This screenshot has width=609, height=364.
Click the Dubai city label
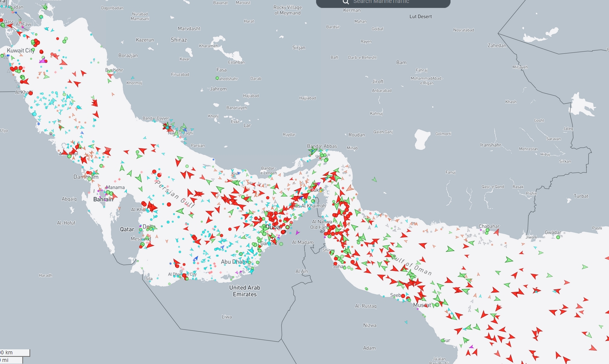tap(274, 227)
